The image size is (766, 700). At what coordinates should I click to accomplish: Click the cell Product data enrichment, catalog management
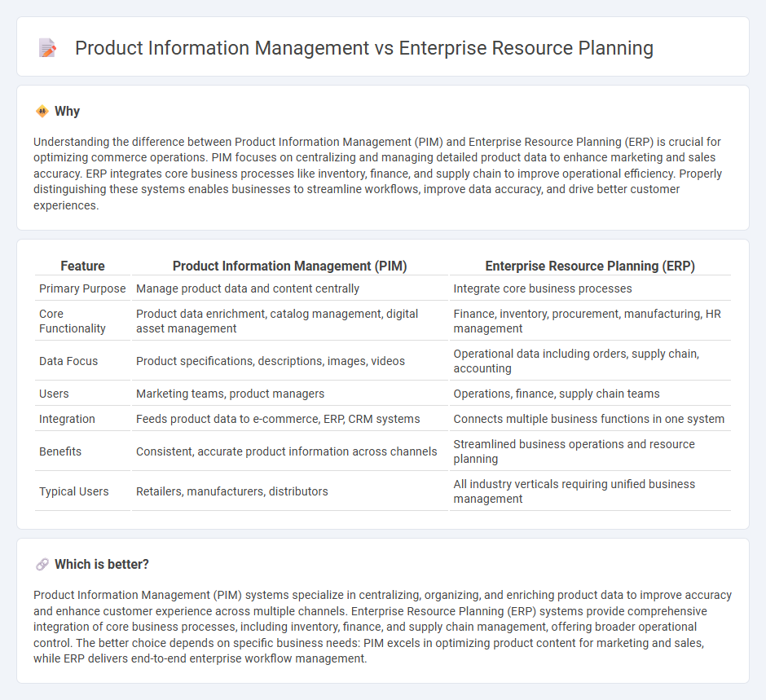coord(289,321)
